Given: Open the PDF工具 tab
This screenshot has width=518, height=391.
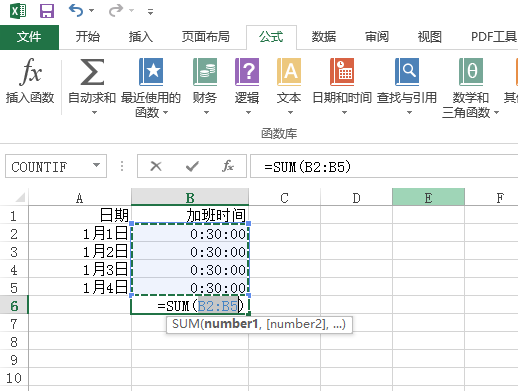Looking at the screenshot, I should coord(494,37).
